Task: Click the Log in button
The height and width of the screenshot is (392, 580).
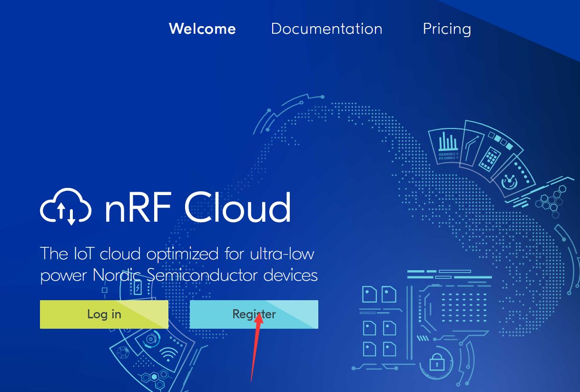Action: tap(104, 314)
